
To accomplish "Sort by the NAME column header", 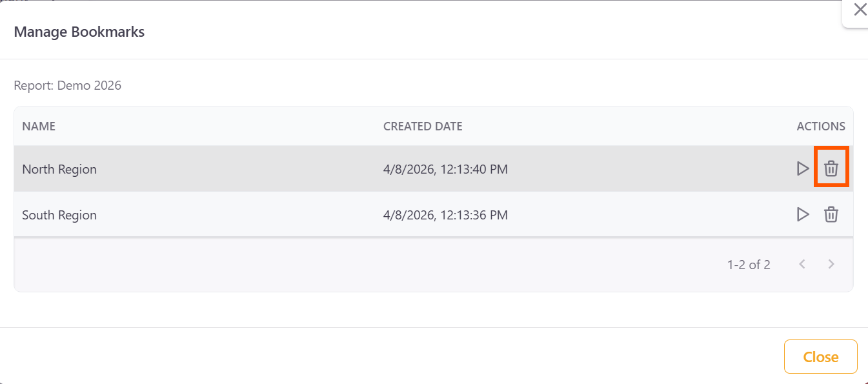I will pyautogui.click(x=39, y=126).
